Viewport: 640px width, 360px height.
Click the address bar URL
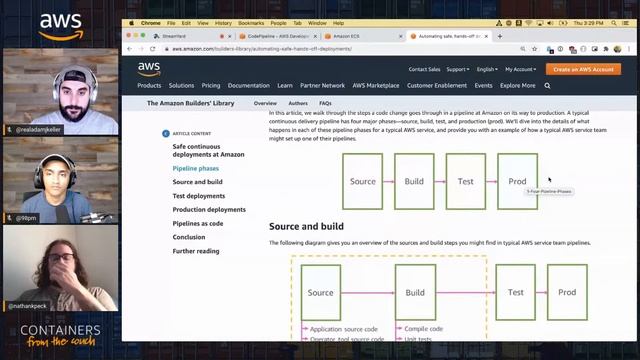click(x=262, y=49)
